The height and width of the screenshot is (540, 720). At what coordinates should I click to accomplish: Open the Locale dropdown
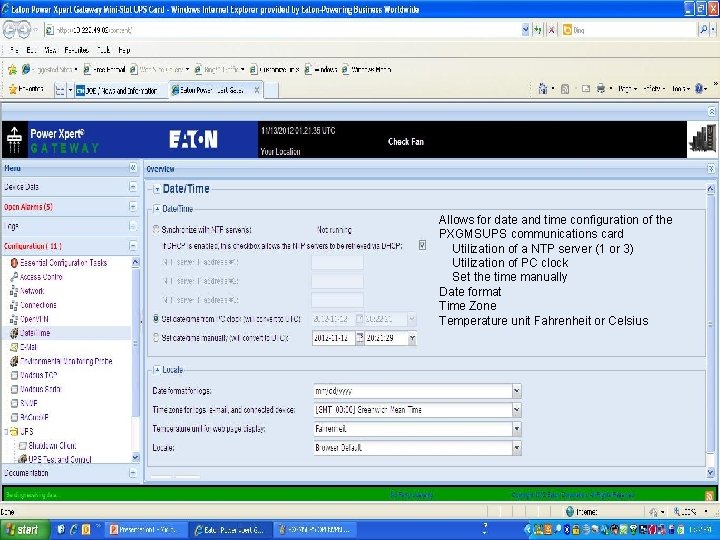point(517,447)
